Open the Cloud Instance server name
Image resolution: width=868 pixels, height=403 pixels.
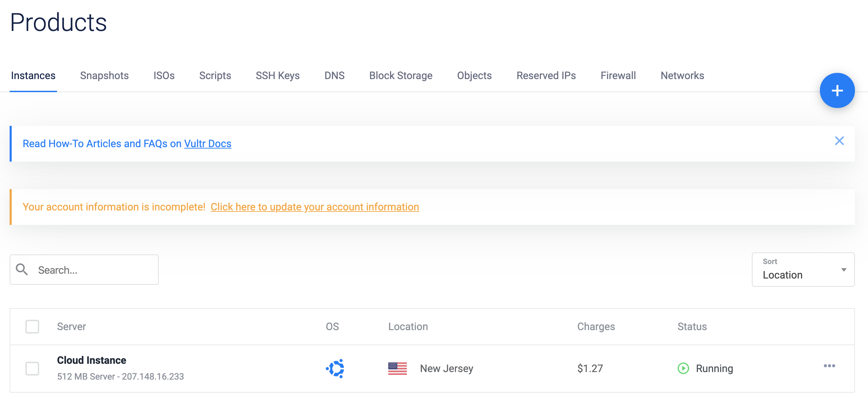(x=91, y=360)
